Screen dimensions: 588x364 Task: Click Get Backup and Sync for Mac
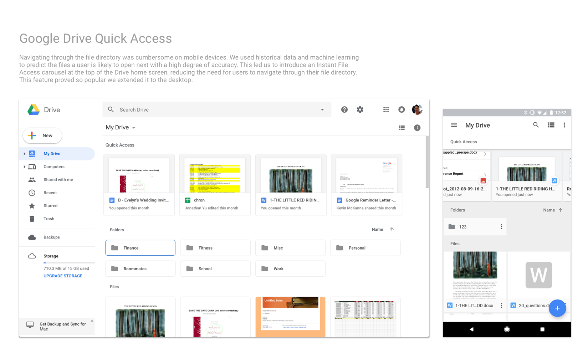pos(57,326)
